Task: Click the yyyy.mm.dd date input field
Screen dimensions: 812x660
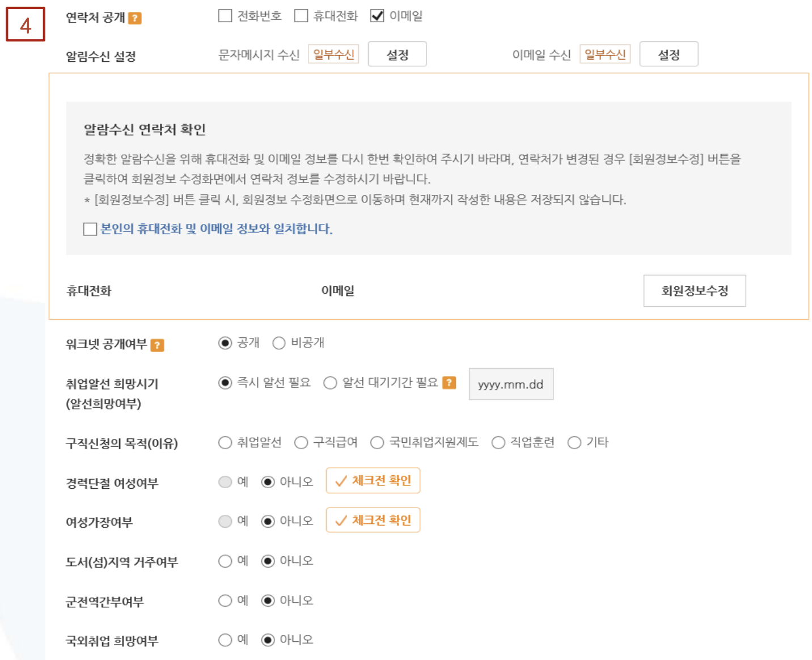Action: click(x=511, y=384)
